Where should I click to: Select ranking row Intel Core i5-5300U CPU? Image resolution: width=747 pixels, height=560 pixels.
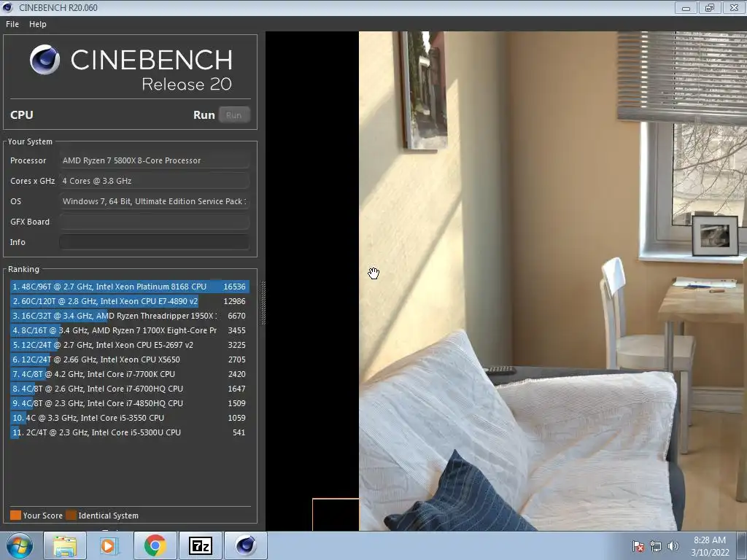[129, 432]
